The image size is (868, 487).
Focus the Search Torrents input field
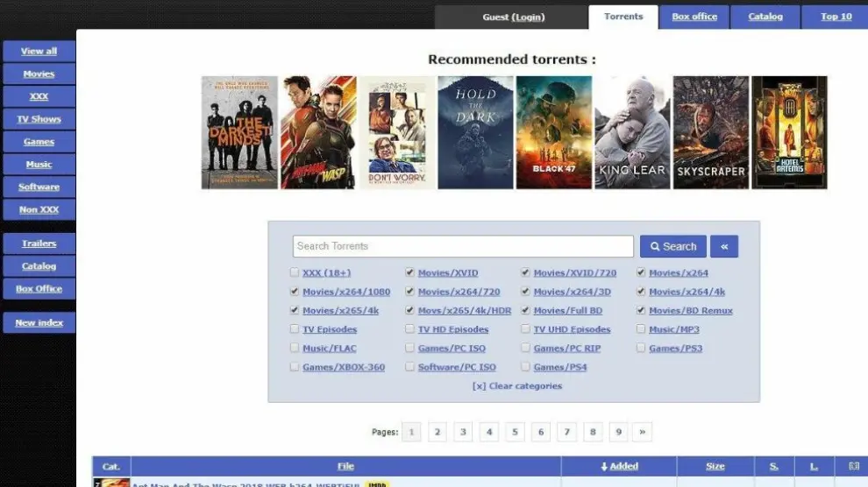pyautogui.click(x=463, y=246)
